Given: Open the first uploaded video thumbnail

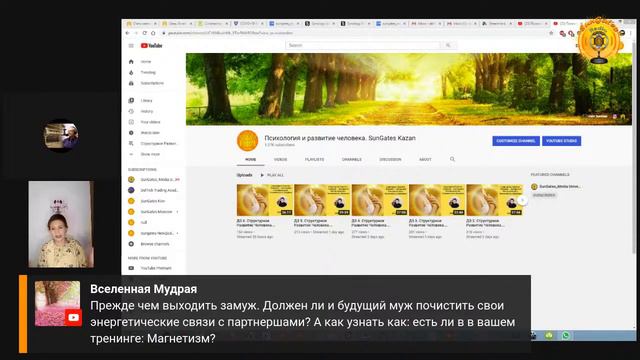Looking at the screenshot, I should point(265,200).
